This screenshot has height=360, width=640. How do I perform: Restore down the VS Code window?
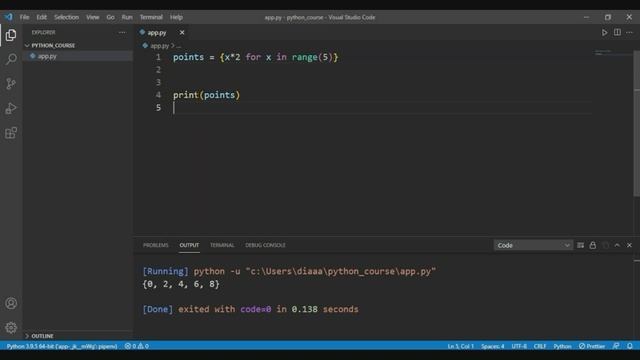[x=608, y=17]
